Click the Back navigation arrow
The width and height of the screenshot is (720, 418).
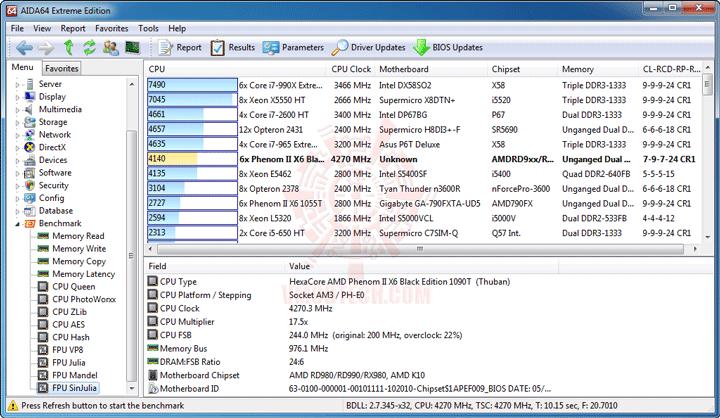(24, 47)
